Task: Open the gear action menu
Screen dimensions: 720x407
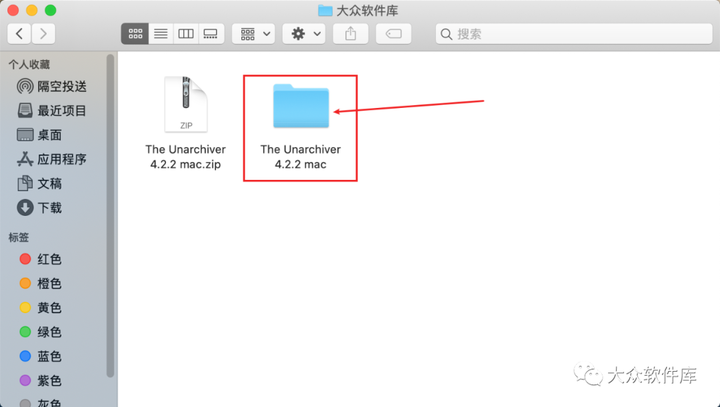Action: pos(304,34)
